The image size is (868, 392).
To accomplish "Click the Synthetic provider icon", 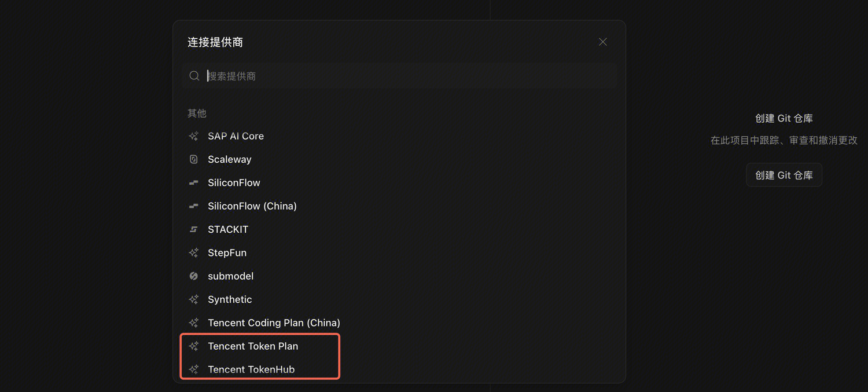I will click(194, 299).
